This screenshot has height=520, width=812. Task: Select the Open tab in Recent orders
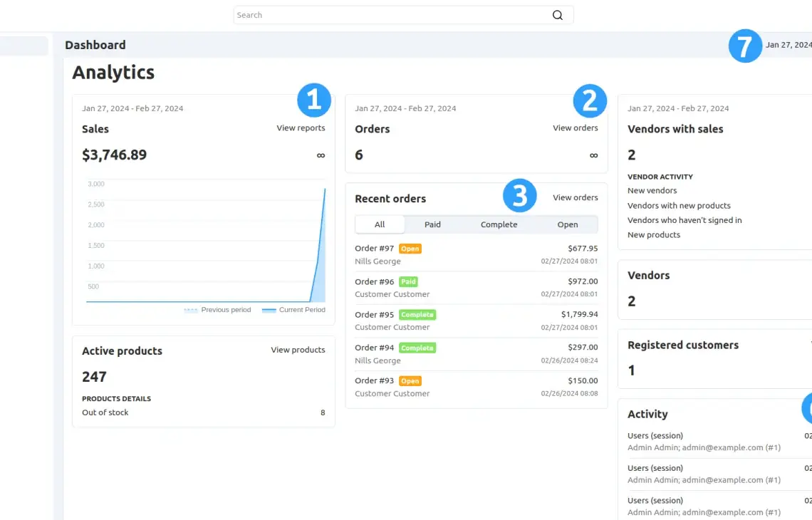(568, 224)
